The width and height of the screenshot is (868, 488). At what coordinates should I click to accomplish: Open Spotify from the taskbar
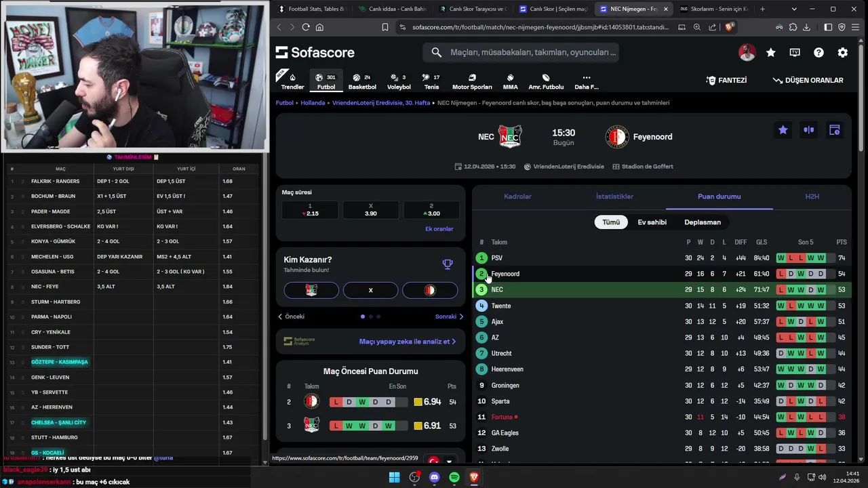click(454, 477)
